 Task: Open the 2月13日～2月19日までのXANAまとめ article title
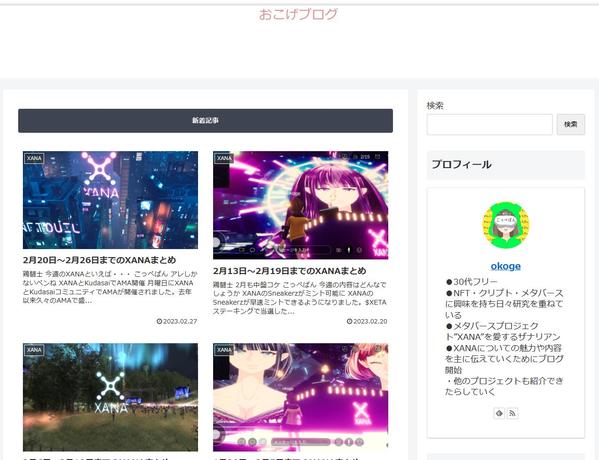pyautogui.click(x=289, y=271)
